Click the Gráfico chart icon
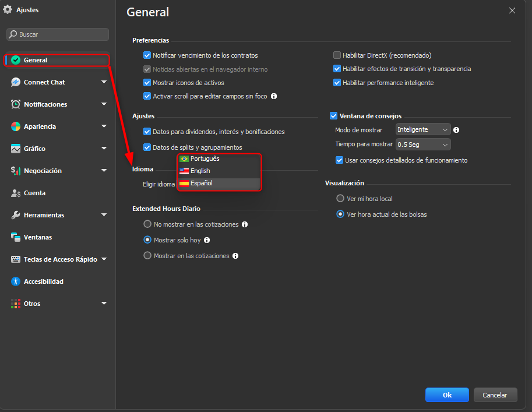This screenshot has width=532, height=412. pos(16,149)
